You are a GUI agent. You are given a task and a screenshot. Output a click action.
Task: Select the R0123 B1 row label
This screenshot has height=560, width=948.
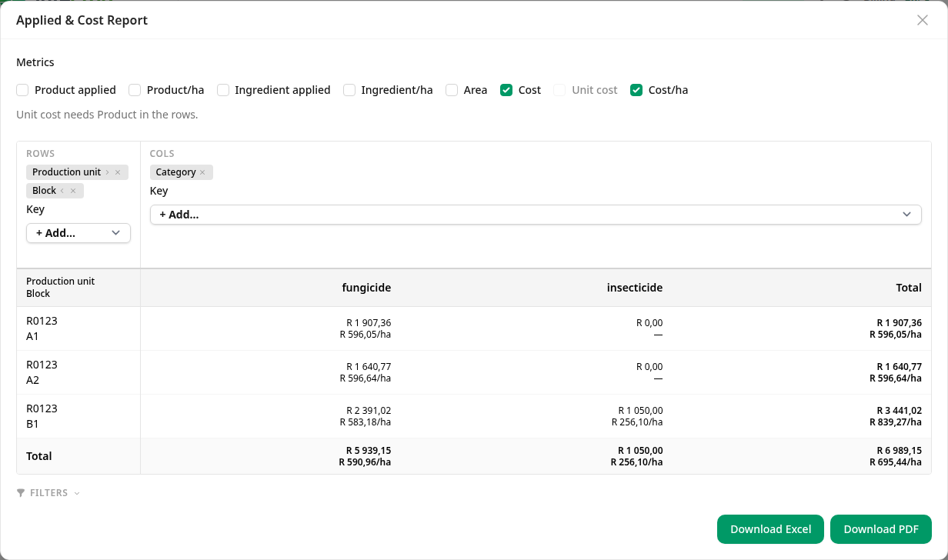[42, 416]
